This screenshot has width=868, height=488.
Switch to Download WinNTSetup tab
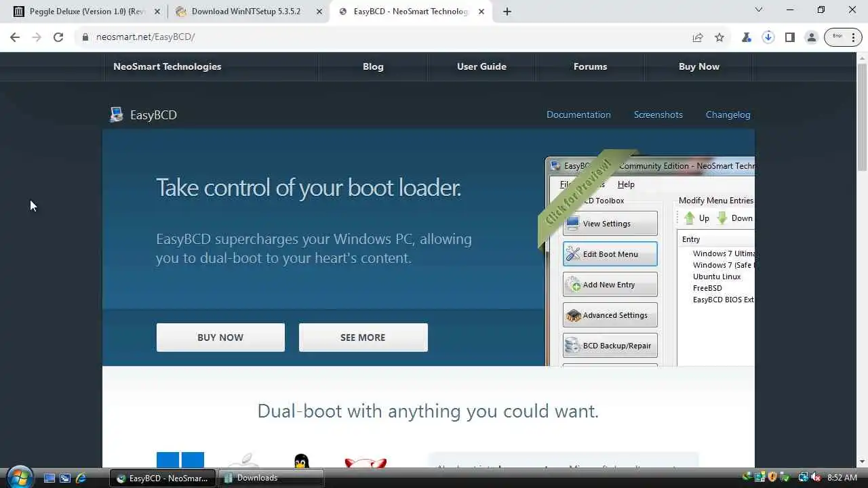coord(246,12)
